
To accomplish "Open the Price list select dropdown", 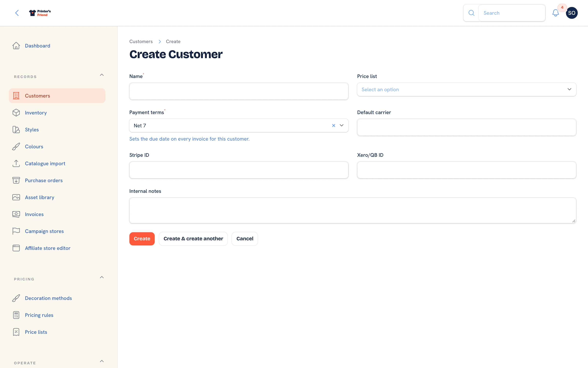I will (x=467, y=90).
